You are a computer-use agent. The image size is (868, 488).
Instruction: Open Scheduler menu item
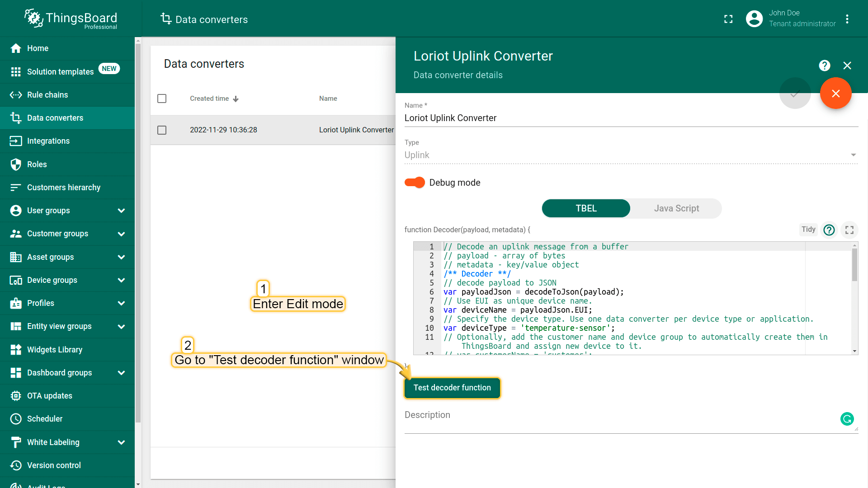[x=67, y=419]
